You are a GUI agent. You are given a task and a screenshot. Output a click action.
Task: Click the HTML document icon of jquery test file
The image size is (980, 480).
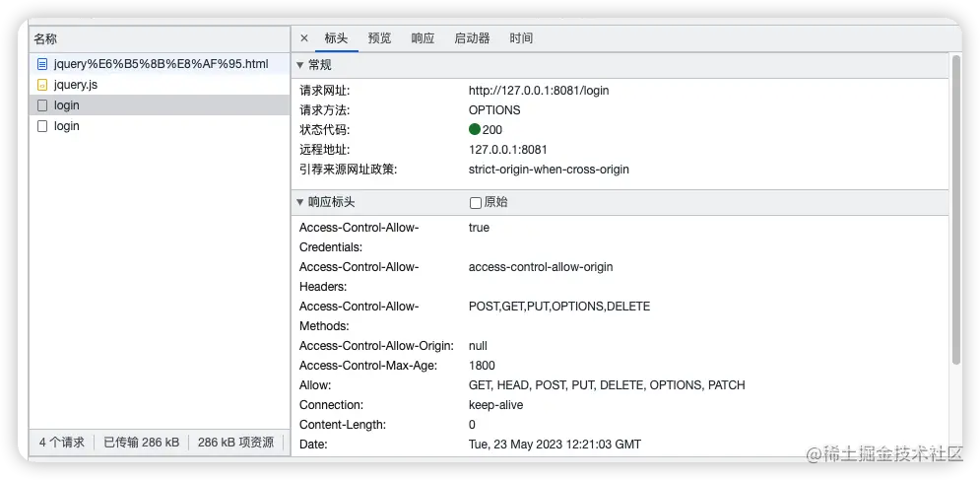pos(42,64)
